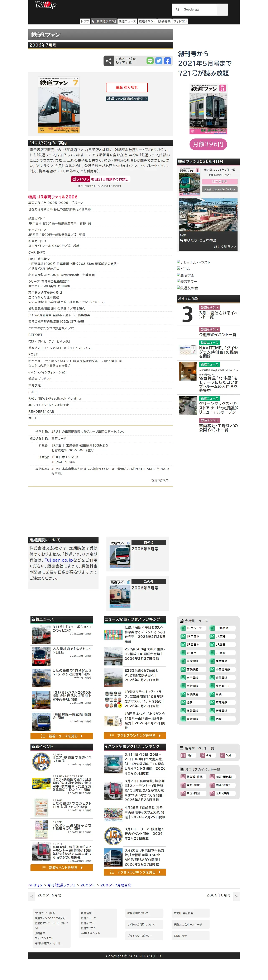Viewport: 268px width, 980px height.
Task: Open 3月に開催されるイベント一覧 link
Action: 218,315
